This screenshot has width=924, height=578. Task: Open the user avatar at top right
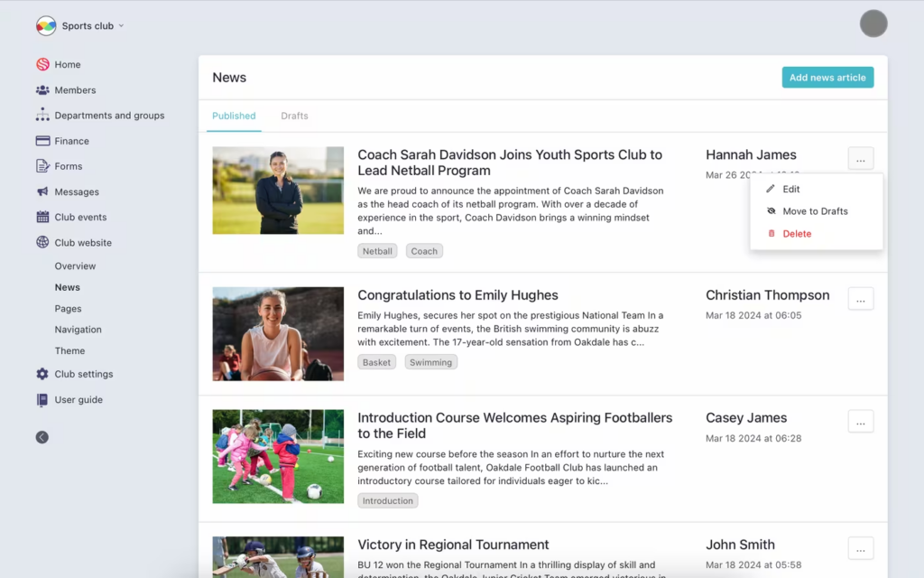(x=873, y=23)
